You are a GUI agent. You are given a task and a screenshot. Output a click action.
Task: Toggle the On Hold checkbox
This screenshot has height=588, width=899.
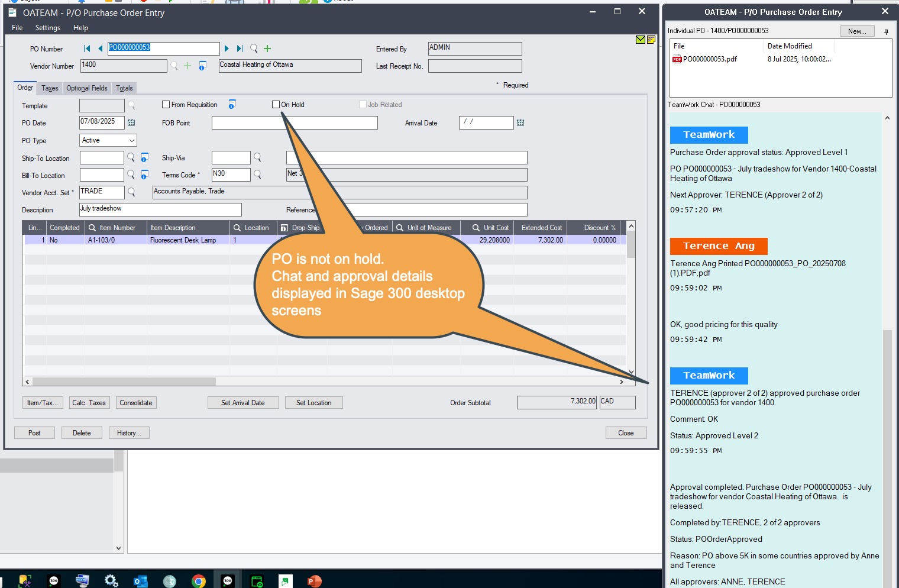[x=276, y=105]
